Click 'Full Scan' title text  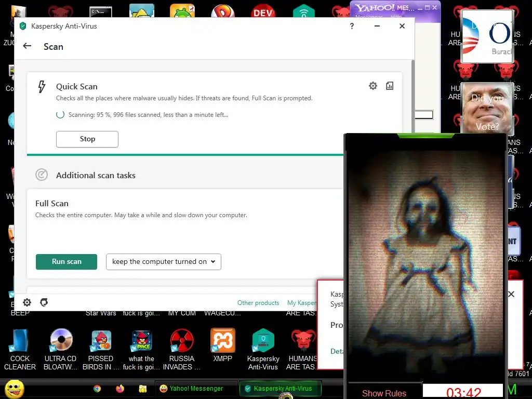(52, 203)
